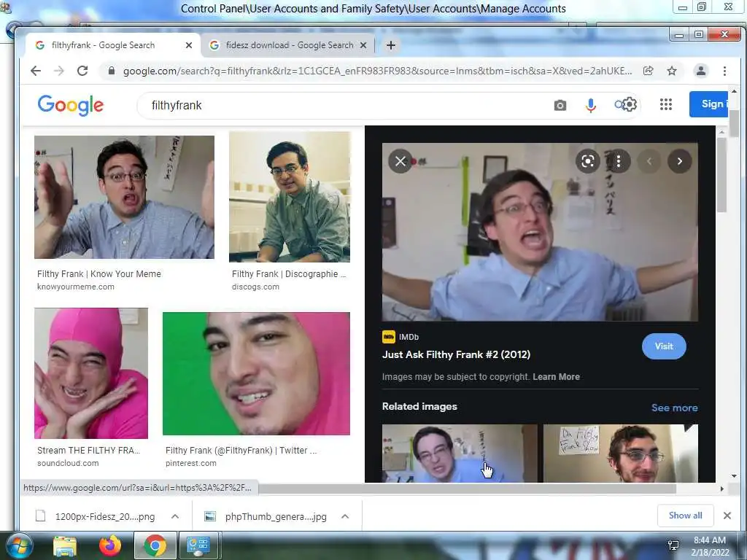The image size is (747, 560).
Task: Click the Lens visual search icon on preview
Action: [587, 161]
